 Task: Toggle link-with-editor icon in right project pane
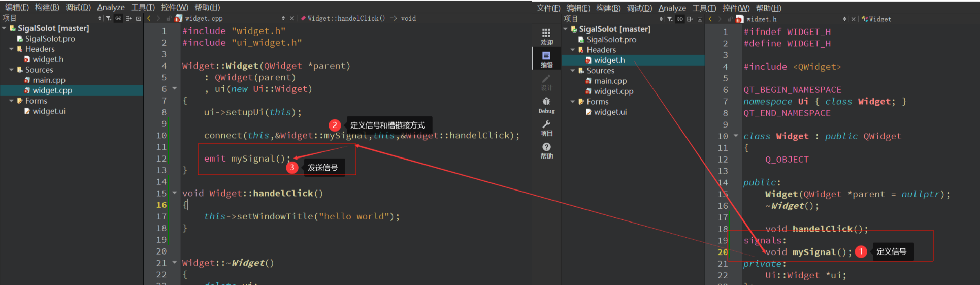(679, 19)
